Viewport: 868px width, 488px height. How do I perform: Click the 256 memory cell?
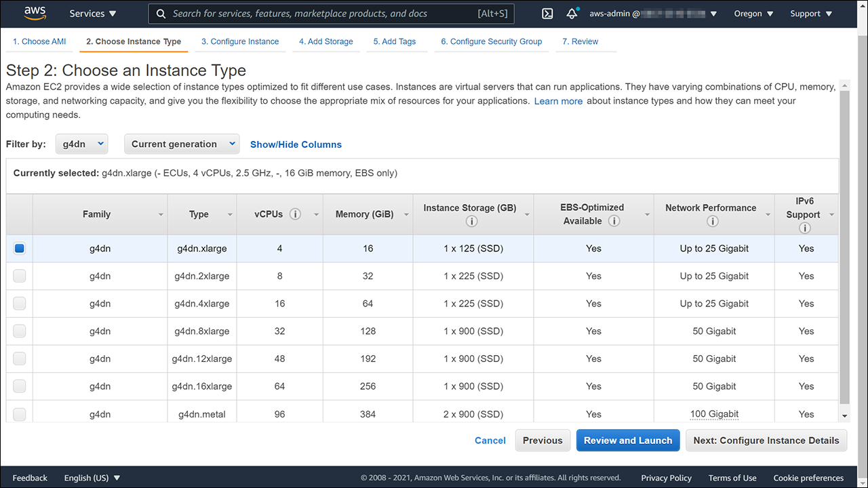pyautogui.click(x=368, y=386)
